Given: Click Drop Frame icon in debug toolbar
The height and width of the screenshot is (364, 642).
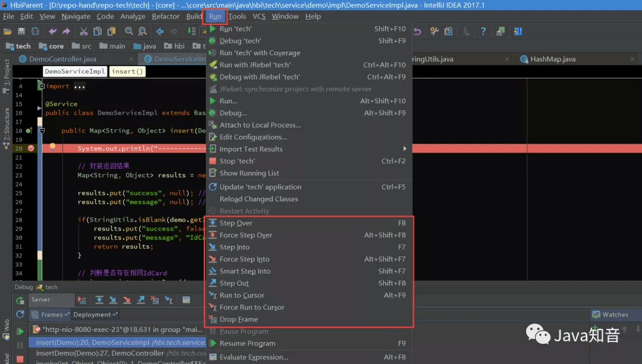Looking at the screenshot, I should (x=155, y=300).
